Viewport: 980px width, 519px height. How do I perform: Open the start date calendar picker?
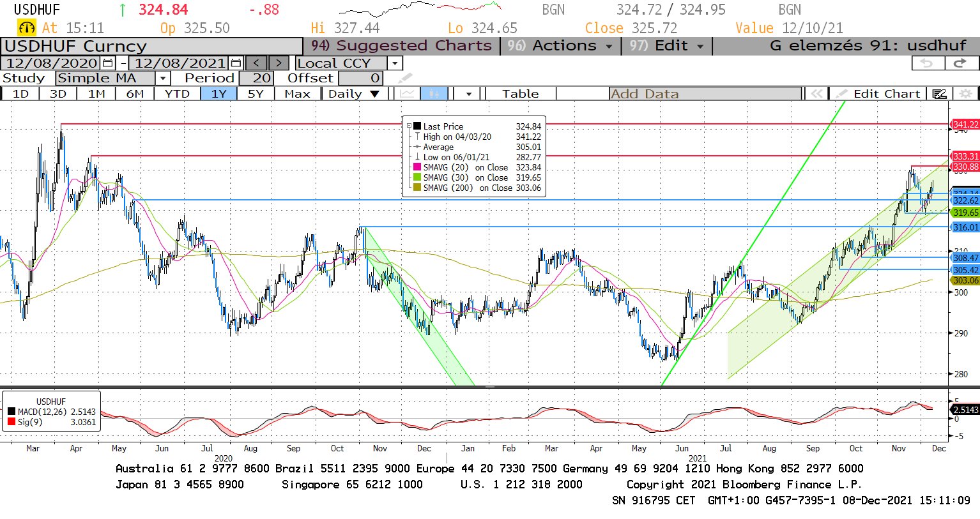[107, 63]
